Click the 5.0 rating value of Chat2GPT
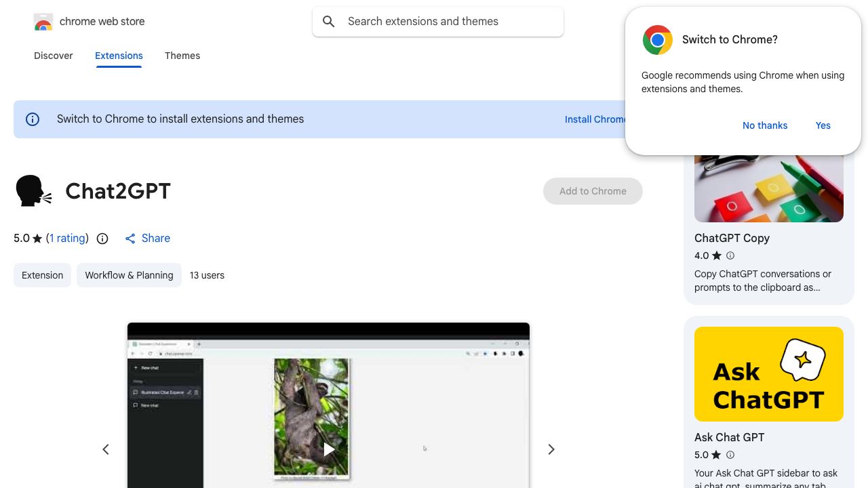868x488 pixels. coord(22,239)
